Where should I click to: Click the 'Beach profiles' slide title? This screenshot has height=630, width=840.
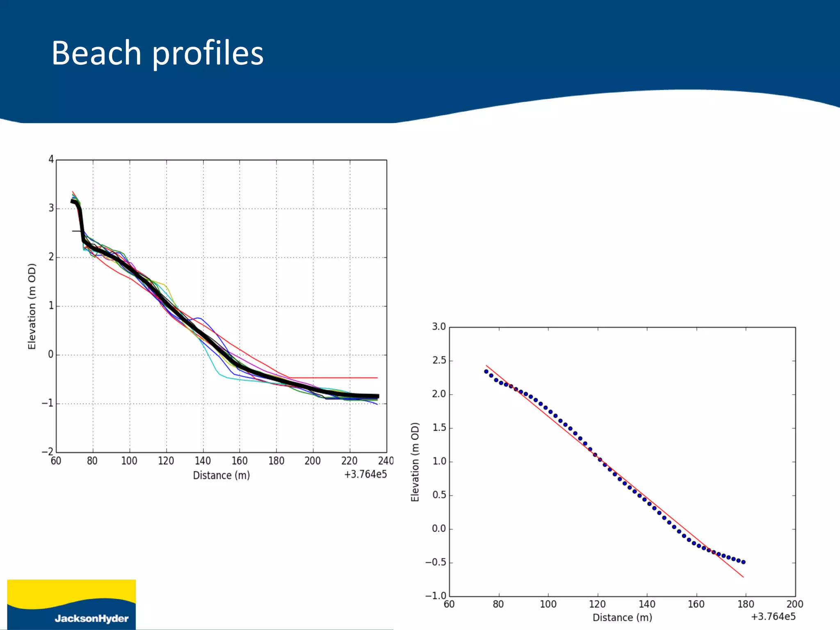pyautogui.click(x=157, y=53)
